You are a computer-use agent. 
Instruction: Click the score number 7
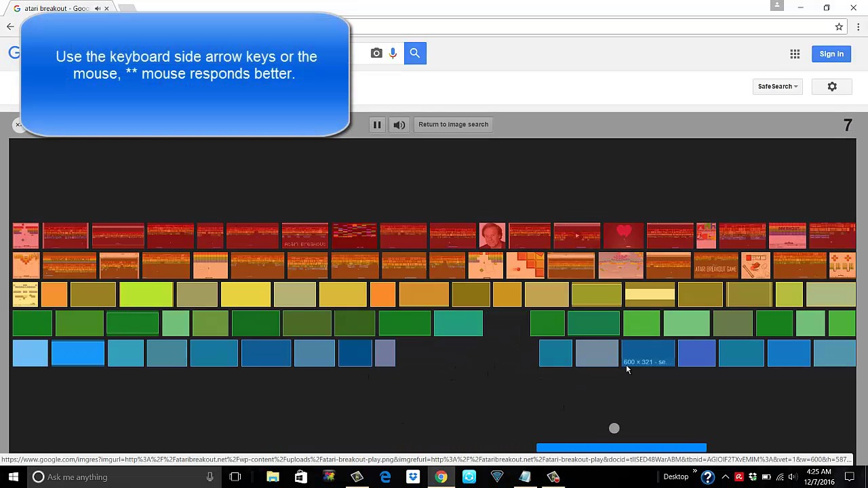848,125
